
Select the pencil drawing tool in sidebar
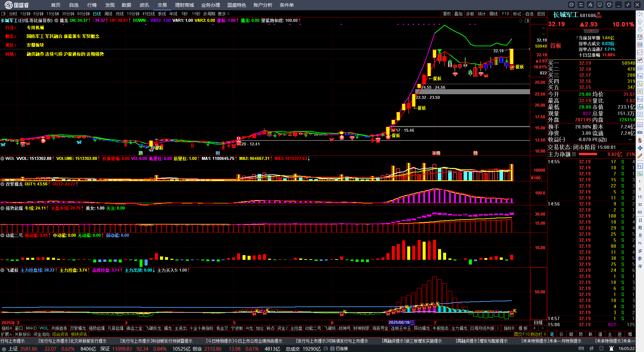point(640,156)
